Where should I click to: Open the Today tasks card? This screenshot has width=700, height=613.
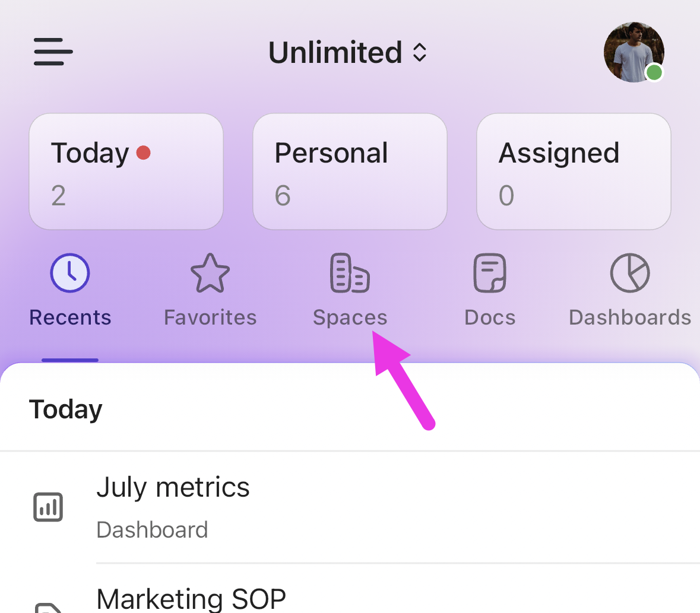click(126, 171)
